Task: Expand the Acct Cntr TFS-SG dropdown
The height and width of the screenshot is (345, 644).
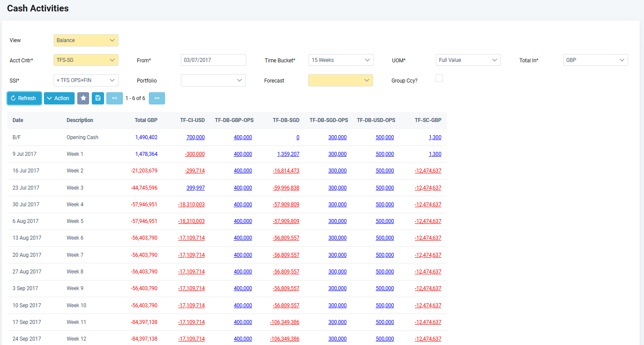Action: point(86,60)
